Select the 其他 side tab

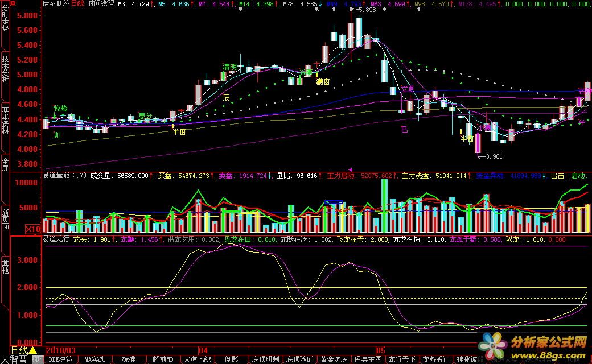(5, 267)
